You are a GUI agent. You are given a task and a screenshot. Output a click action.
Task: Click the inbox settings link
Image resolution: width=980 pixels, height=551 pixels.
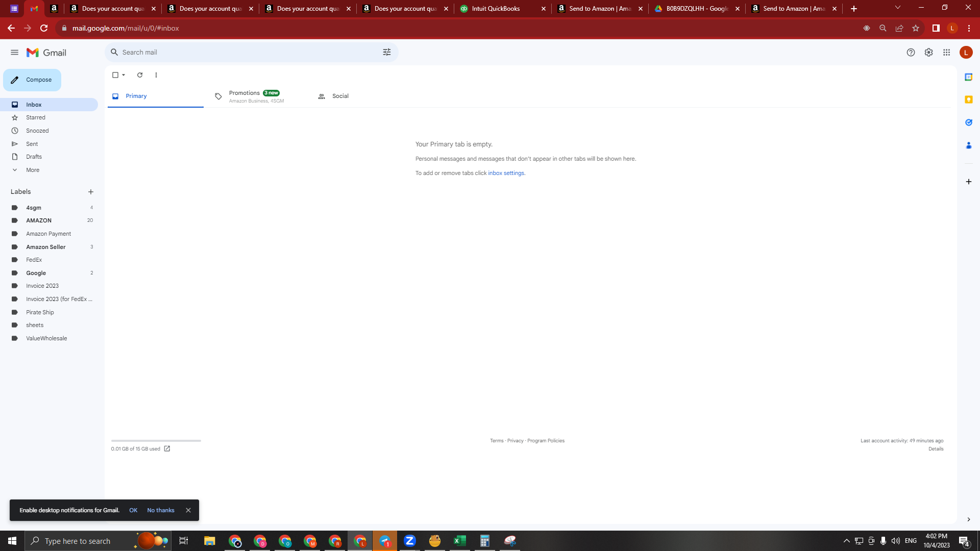pyautogui.click(x=506, y=173)
